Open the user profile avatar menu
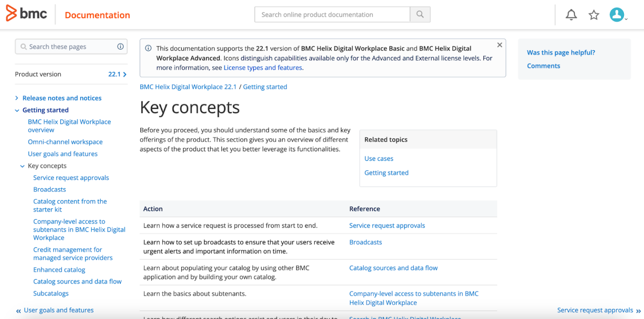The width and height of the screenshot is (644, 319). pos(616,14)
